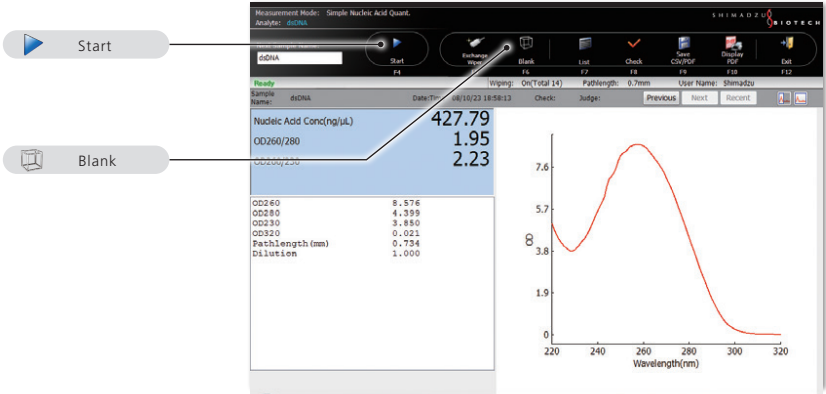Select the OD260 row in results list

pos(336,203)
